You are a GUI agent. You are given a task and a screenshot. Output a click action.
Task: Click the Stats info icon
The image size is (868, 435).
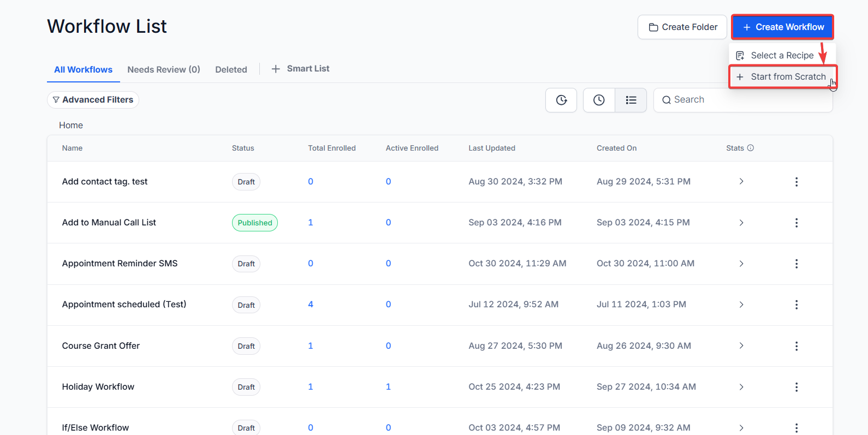pos(751,148)
